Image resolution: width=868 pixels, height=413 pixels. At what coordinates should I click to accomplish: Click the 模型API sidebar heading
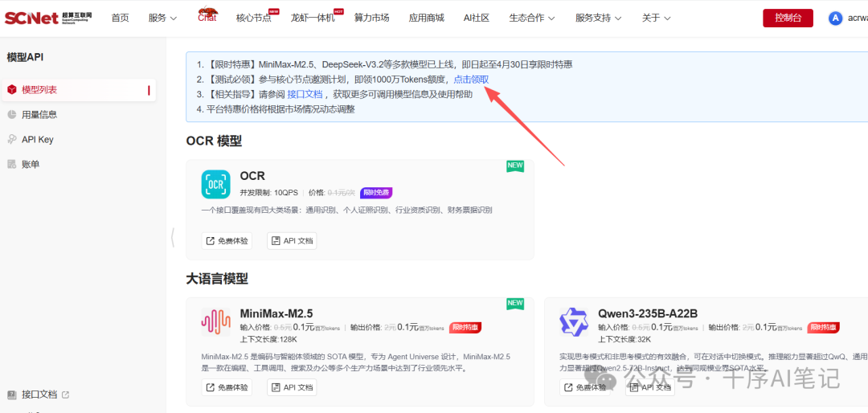click(25, 57)
